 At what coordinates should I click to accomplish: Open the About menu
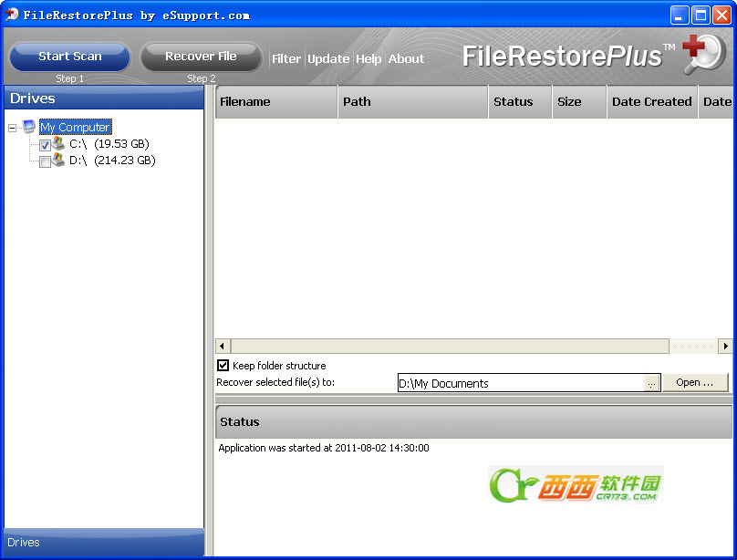click(x=406, y=58)
